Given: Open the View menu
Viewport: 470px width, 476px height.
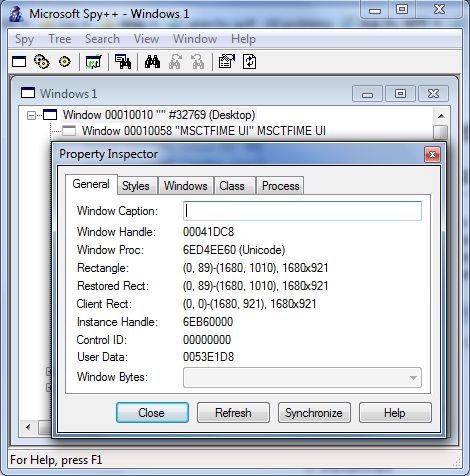Looking at the screenshot, I should (147, 39).
